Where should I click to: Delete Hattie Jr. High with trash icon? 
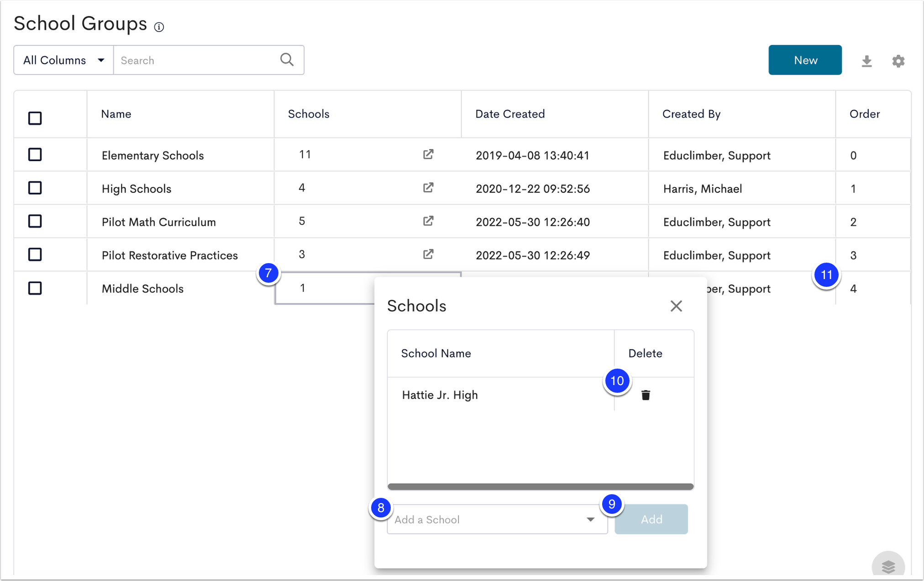[x=646, y=395]
